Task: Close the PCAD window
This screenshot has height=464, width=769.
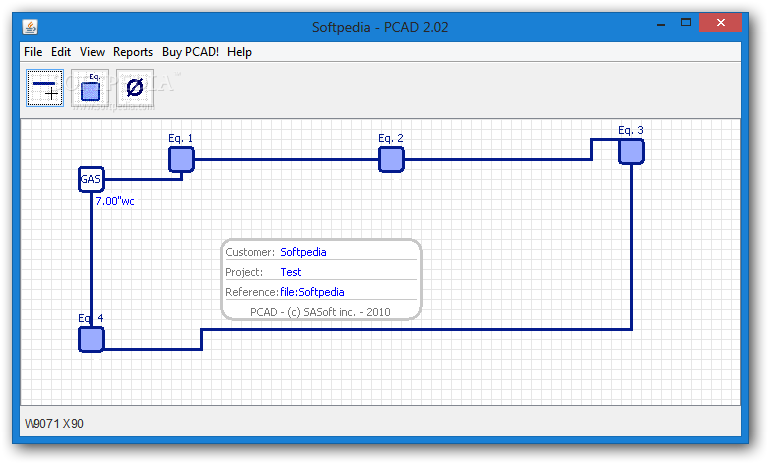Action: [x=720, y=23]
